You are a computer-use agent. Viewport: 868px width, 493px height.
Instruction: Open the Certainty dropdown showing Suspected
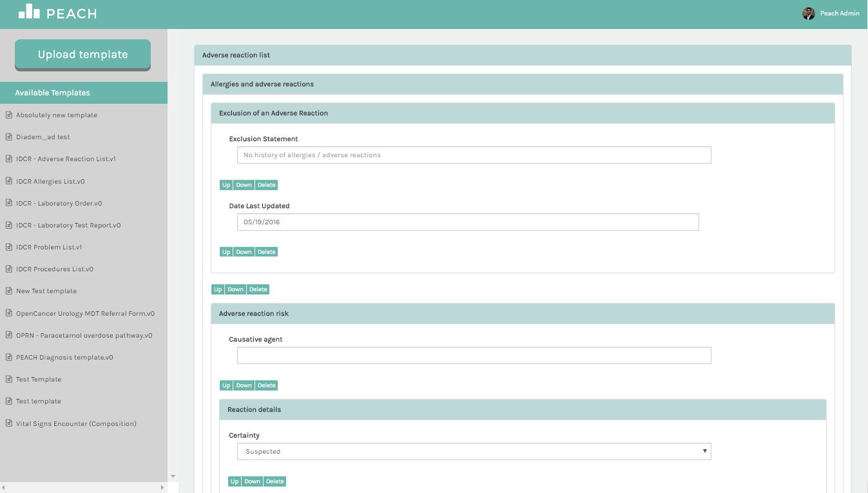coord(474,452)
